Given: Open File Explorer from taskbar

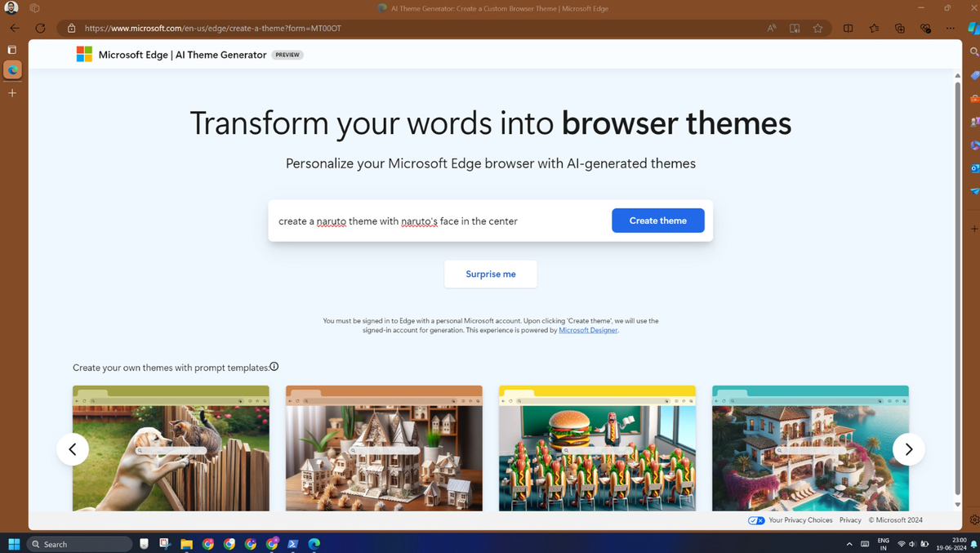Looking at the screenshot, I should point(186,544).
